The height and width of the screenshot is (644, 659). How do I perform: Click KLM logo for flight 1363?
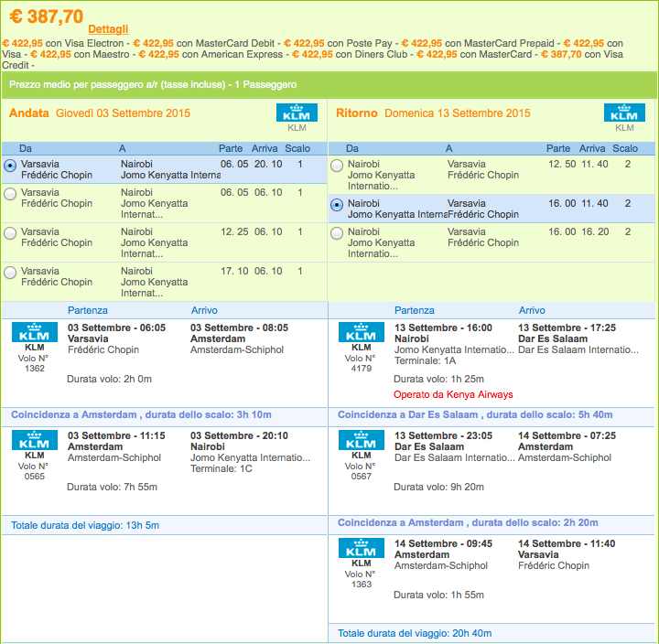click(361, 548)
